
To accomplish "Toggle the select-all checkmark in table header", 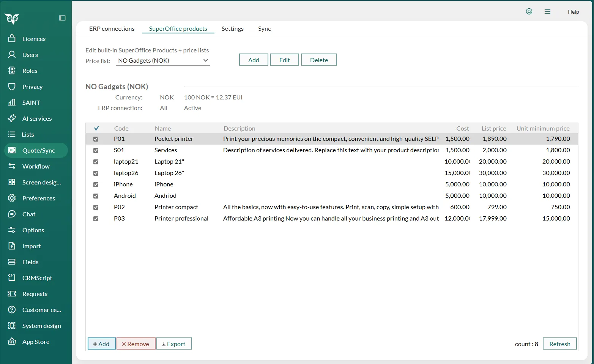I will tap(96, 128).
